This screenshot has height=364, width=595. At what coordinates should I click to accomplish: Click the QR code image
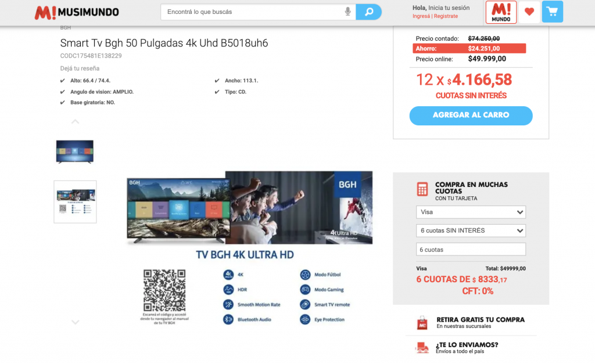[x=164, y=290]
